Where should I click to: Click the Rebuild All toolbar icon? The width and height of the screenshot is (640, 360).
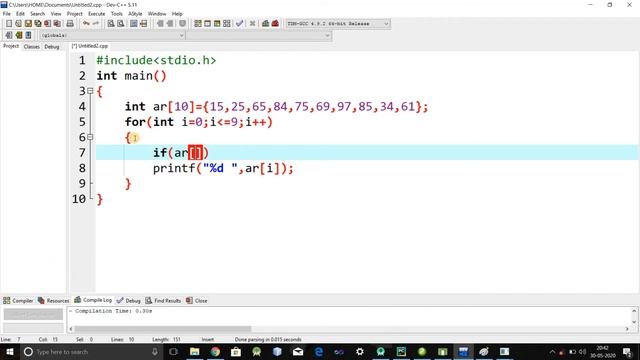point(227,24)
